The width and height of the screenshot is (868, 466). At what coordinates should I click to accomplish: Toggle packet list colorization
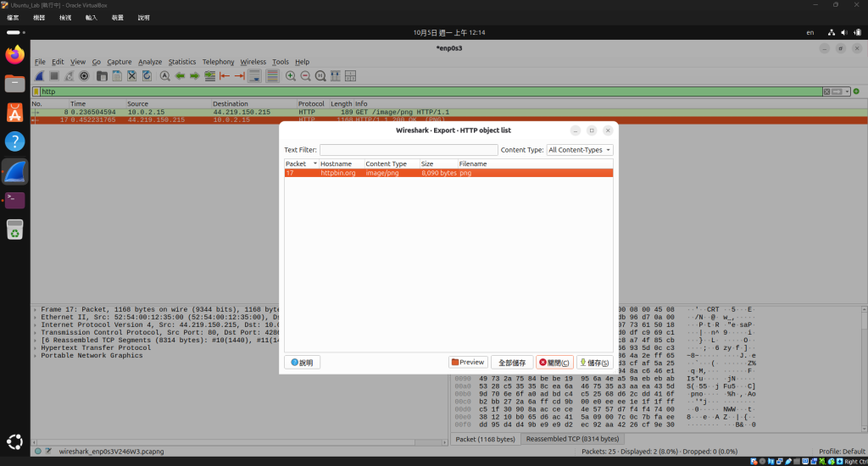pos(272,75)
